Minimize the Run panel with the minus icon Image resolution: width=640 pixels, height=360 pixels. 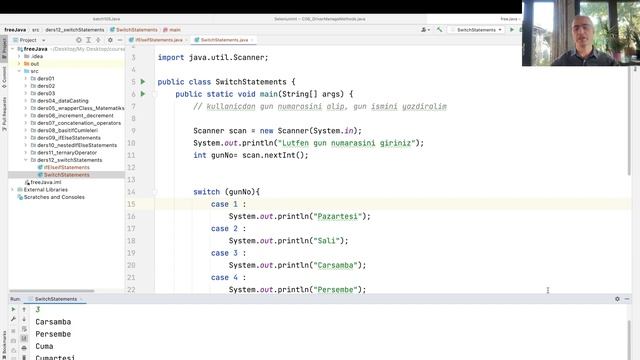tap(627, 299)
